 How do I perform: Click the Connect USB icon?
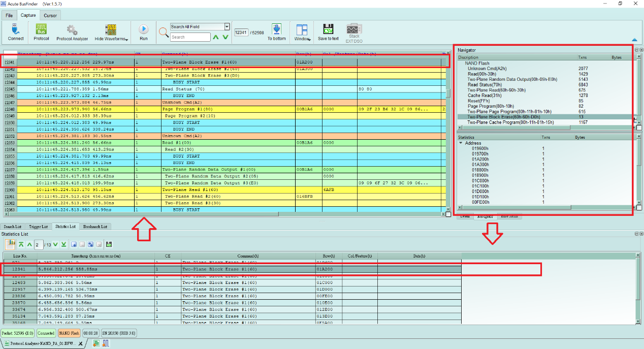(16, 29)
